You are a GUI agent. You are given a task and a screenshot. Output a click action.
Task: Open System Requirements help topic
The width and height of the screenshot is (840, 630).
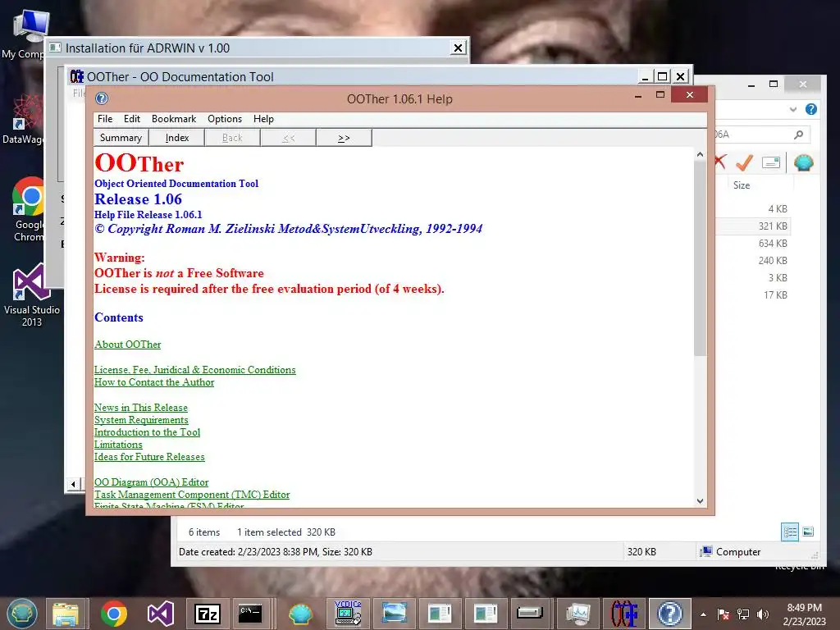click(141, 420)
